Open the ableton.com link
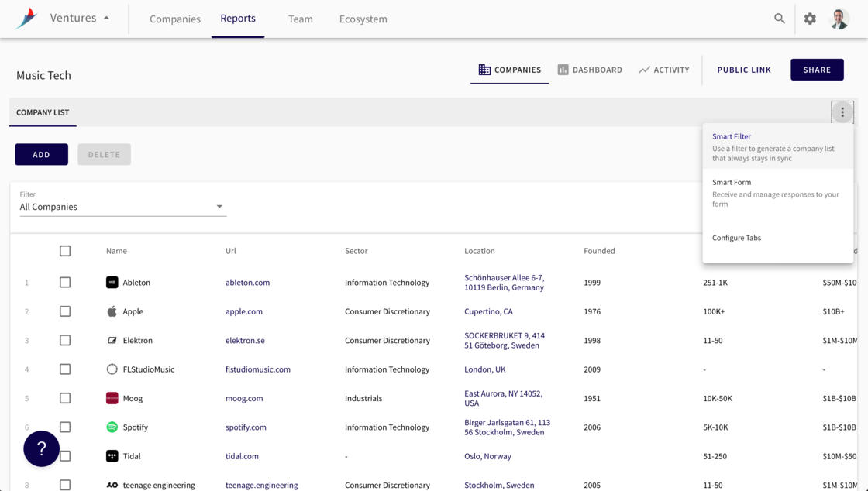This screenshot has width=868, height=491. click(247, 283)
